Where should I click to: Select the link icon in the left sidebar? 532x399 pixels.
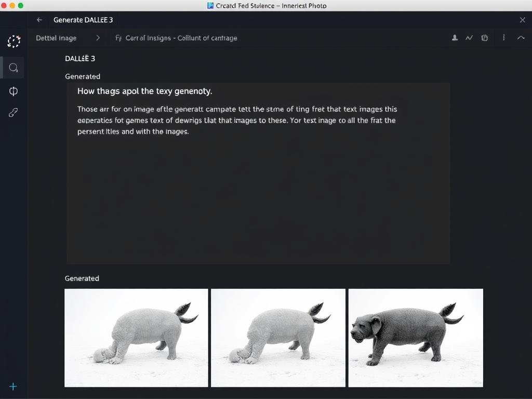[x=13, y=112]
